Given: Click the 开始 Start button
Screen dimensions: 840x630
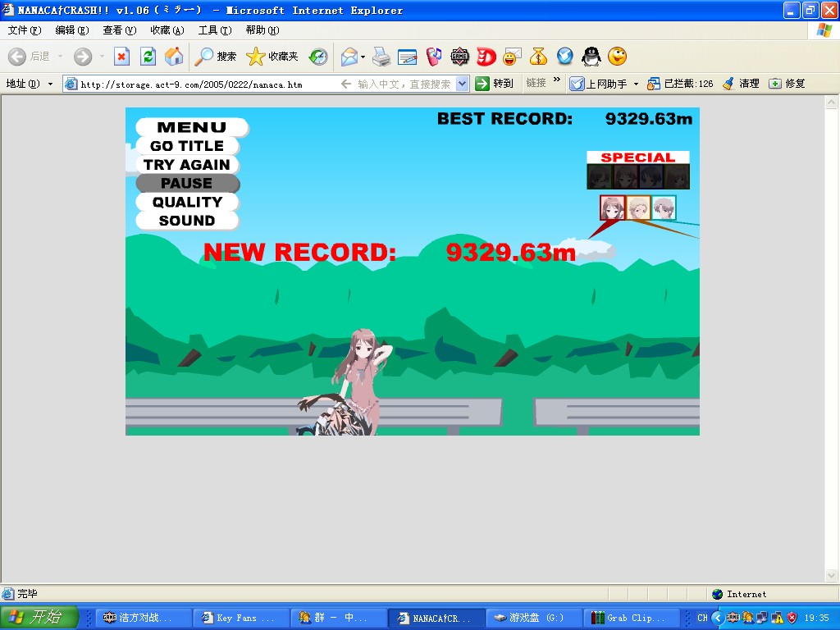Looking at the screenshot, I should pyautogui.click(x=39, y=618).
